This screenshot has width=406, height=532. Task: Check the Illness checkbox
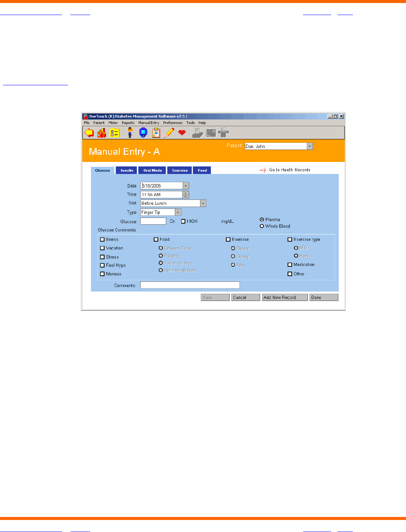tap(102, 239)
